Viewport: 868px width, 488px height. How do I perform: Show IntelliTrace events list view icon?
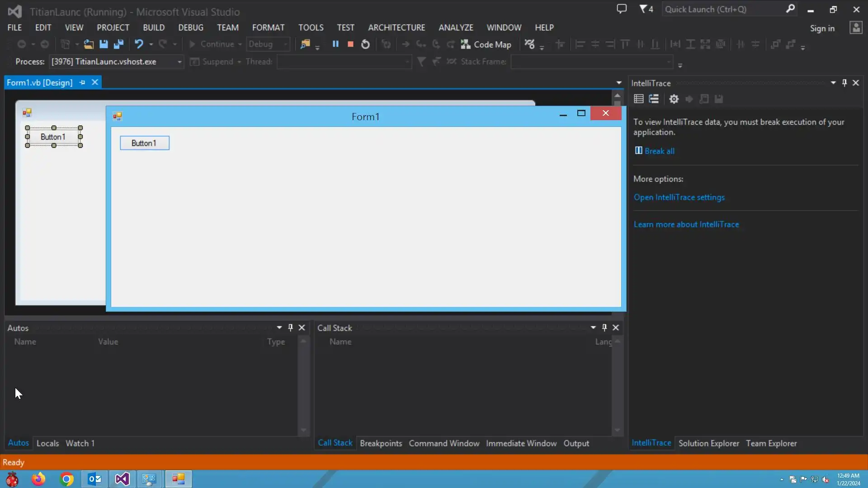[x=638, y=99]
